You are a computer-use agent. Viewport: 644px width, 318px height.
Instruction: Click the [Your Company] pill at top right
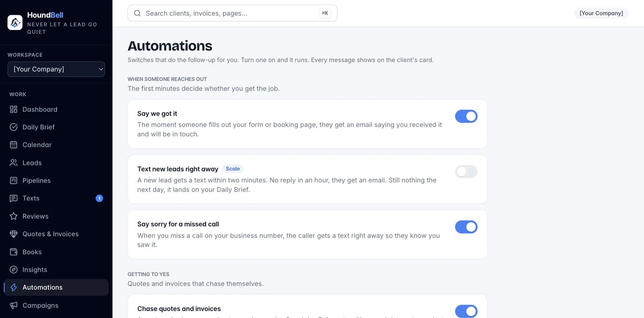coord(601,13)
